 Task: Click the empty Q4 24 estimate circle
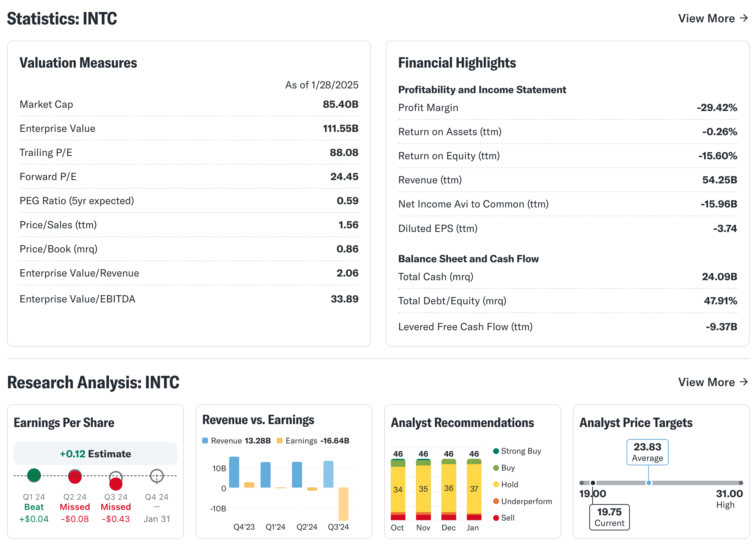(x=157, y=476)
